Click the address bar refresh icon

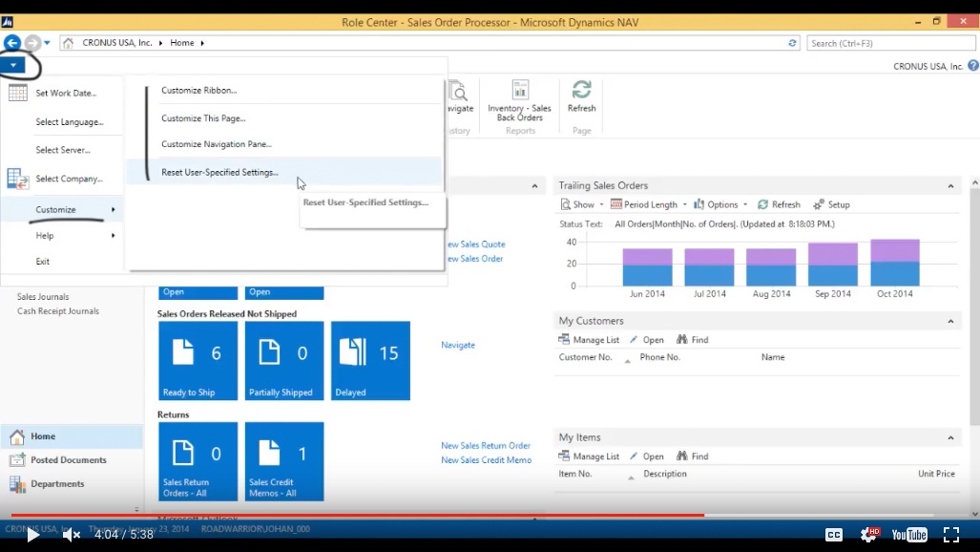click(x=792, y=43)
